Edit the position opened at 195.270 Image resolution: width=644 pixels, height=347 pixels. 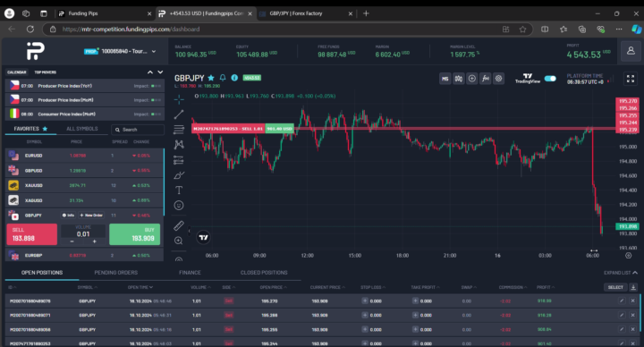tap(622, 301)
